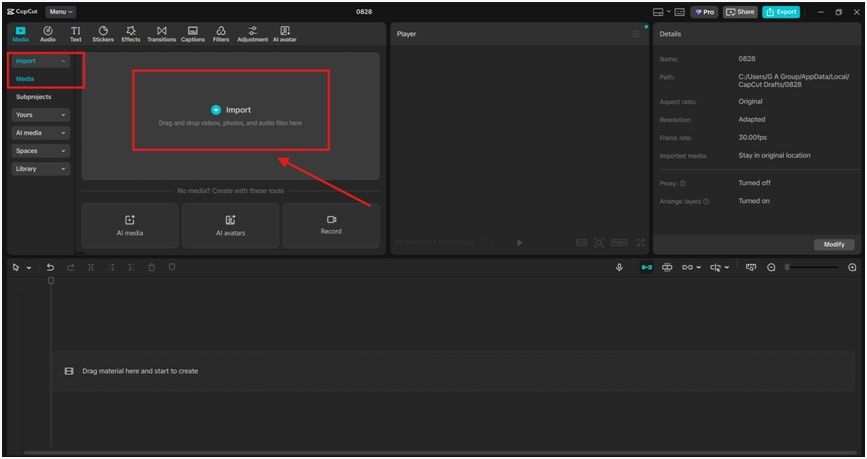Expand the Yours section
Image resolution: width=867 pixels, height=459 pixels.
pyautogui.click(x=40, y=115)
